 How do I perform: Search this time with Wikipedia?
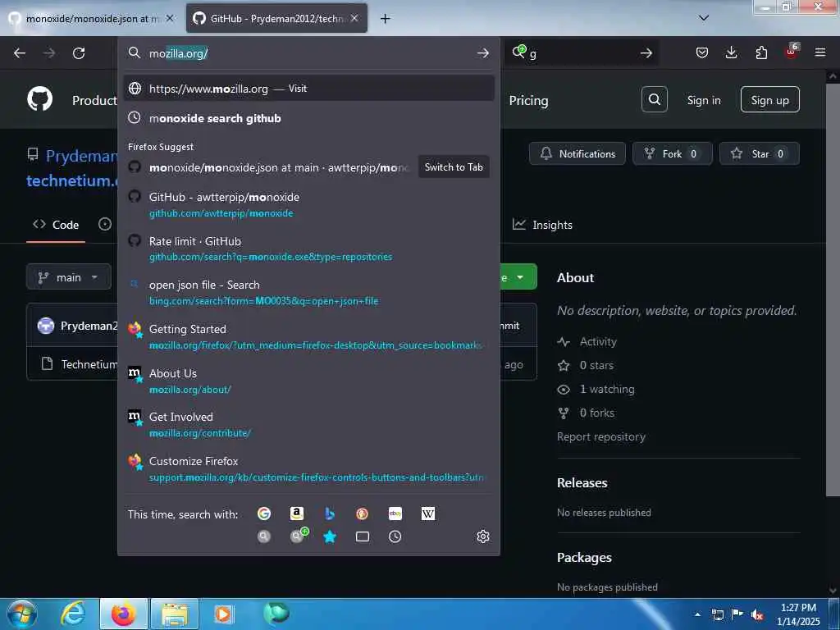tap(428, 514)
